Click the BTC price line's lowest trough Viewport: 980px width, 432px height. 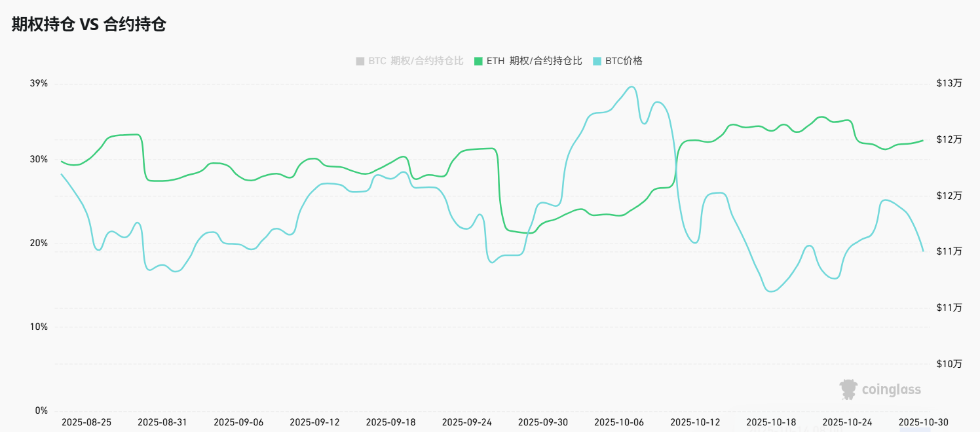(770, 291)
